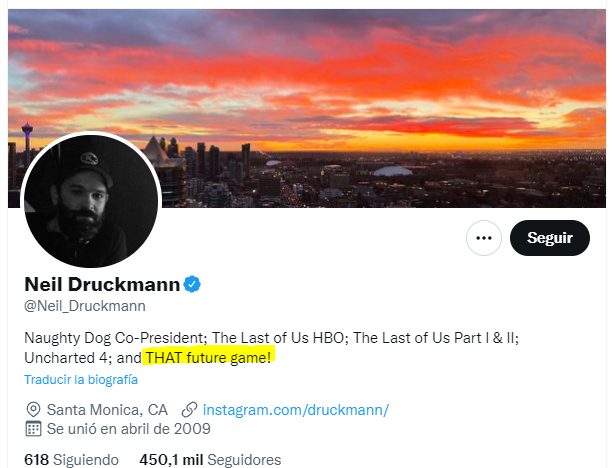Click the Neil Druckmann display name
Image resolution: width=613 pixels, height=468 pixels.
pyautogui.click(x=101, y=284)
